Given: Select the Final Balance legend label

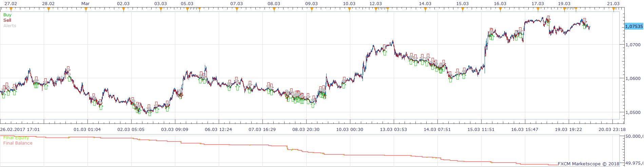Looking at the screenshot, I should [18, 143].
